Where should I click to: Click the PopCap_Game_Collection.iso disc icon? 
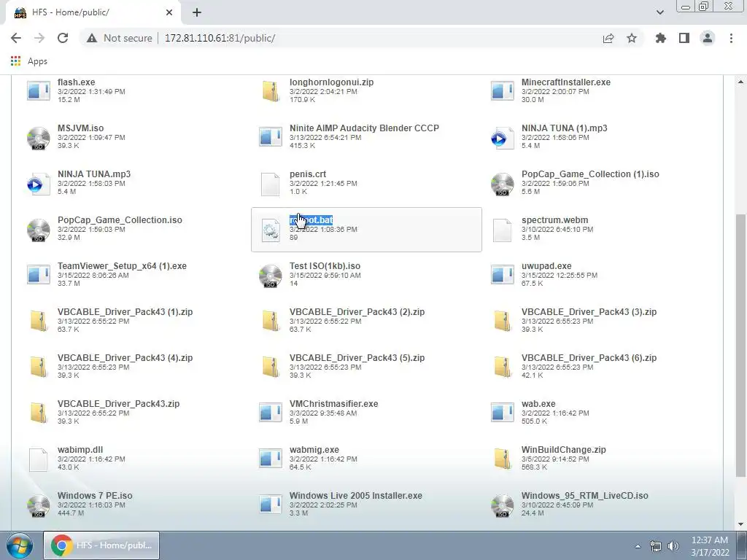(x=39, y=230)
